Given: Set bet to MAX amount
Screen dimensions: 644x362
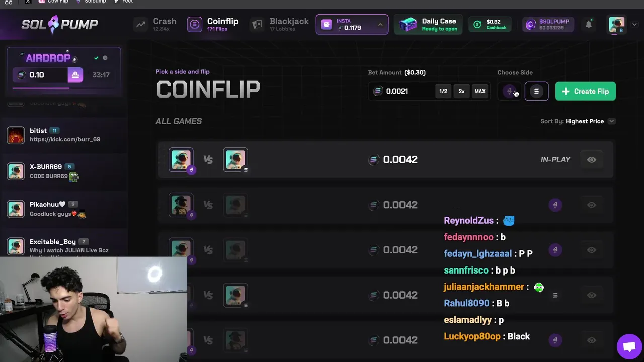Looking at the screenshot, I should 479,91.
